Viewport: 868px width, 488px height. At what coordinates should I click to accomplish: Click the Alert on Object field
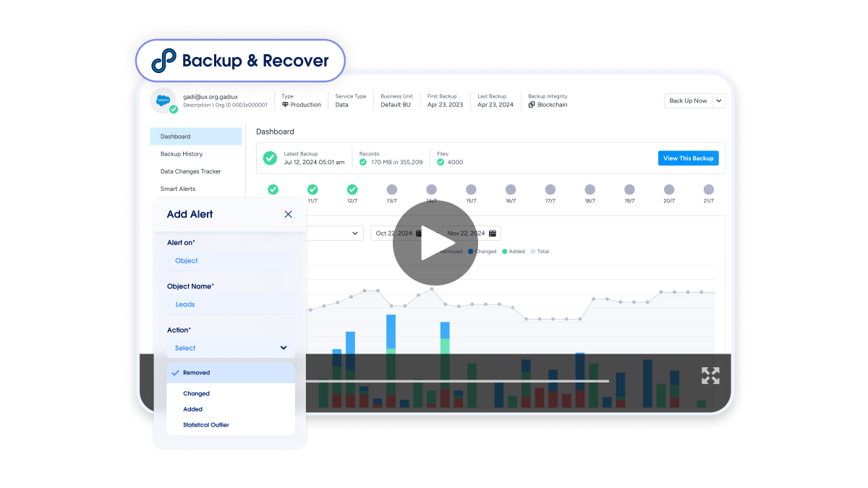tap(231, 260)
